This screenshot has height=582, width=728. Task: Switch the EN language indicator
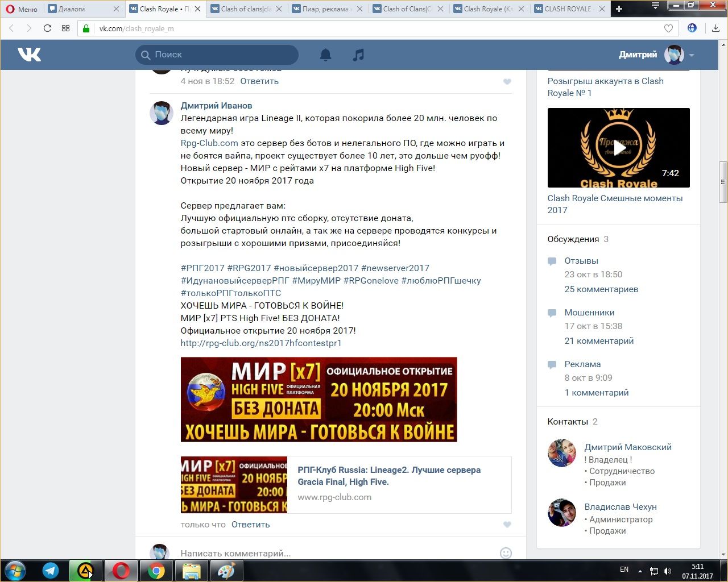pos(624,569)
